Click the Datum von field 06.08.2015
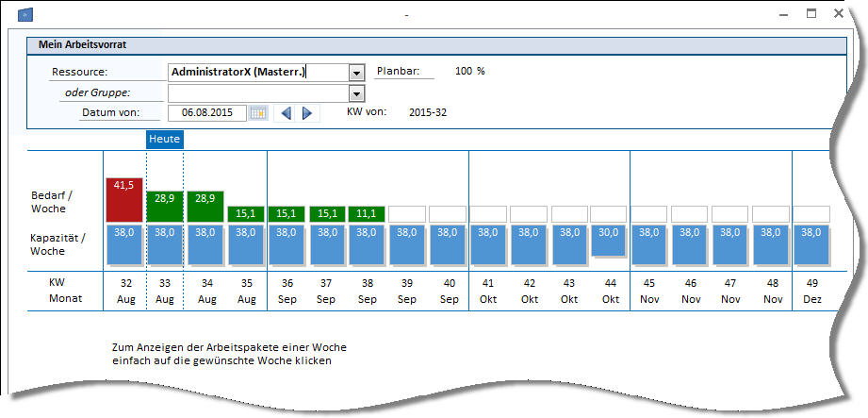Viewport: 868px width, 418px height. click(x=207, y=112)
